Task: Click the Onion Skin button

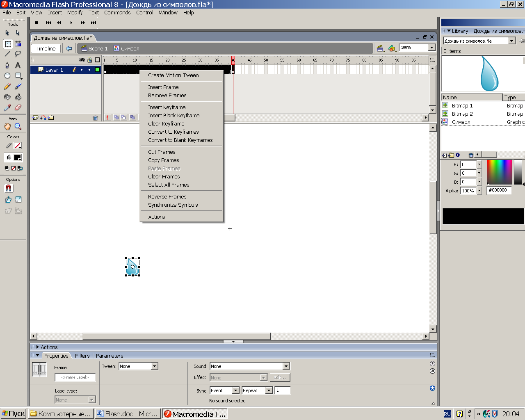Action: [x=117, y=118]
